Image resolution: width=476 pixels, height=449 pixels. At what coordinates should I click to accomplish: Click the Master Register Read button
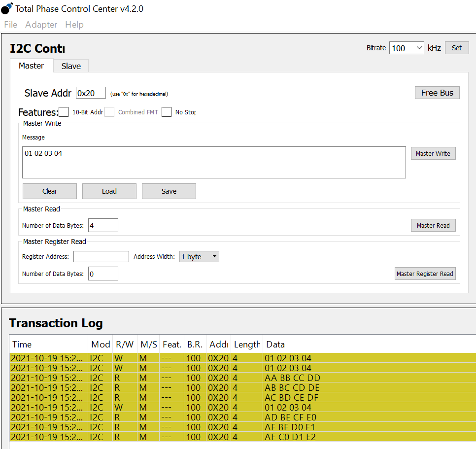425,274
